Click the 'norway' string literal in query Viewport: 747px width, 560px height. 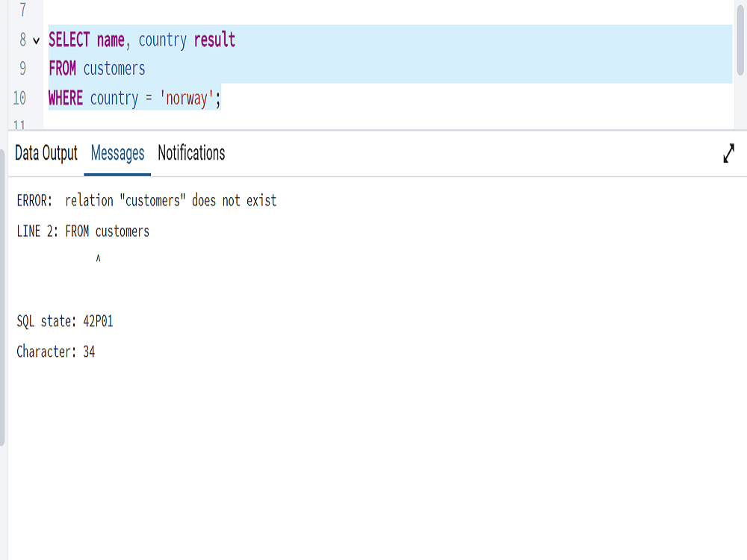186,99
